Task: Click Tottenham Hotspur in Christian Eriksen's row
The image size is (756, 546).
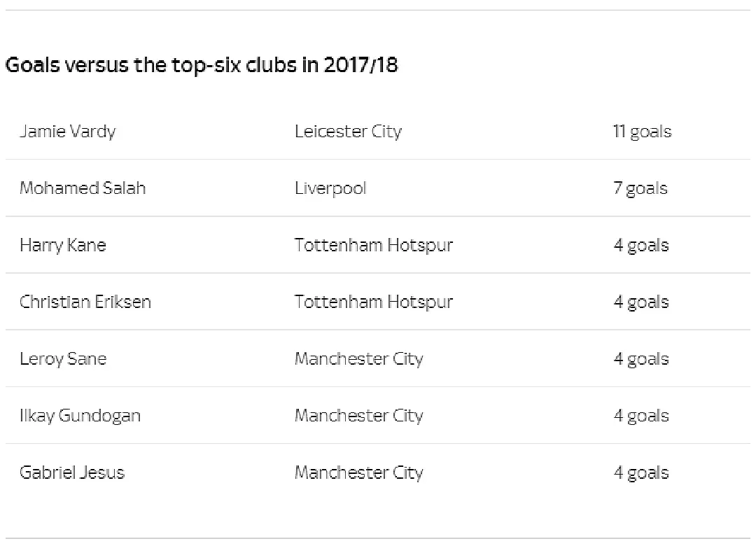Action: click(374, 302)
